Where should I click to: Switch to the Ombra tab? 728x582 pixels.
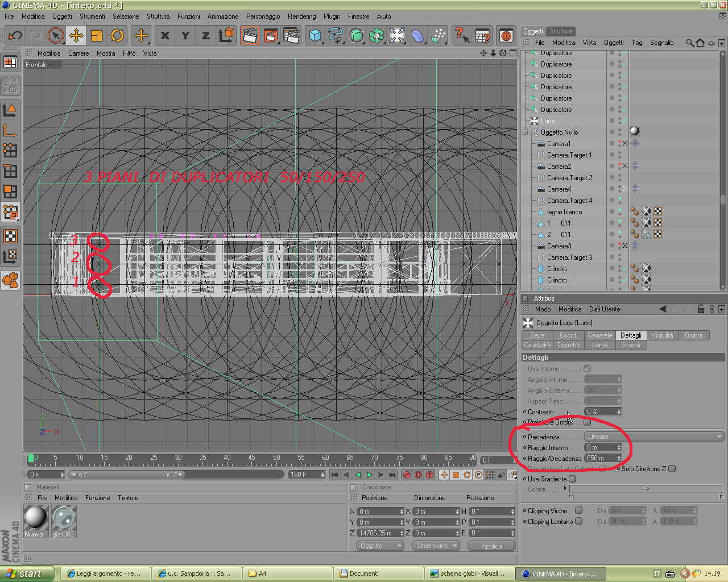[693, 335]
